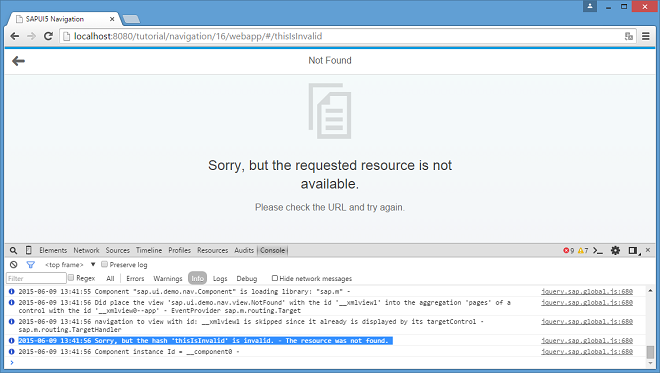Select the Errors log level filter
This screenshot has width=660, height=373.
135,279
